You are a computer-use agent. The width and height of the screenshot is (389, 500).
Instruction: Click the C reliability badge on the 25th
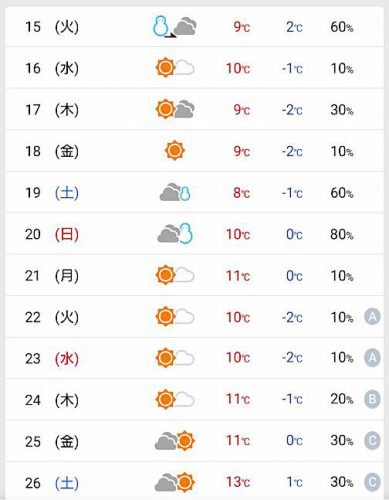tap(372, 441)
